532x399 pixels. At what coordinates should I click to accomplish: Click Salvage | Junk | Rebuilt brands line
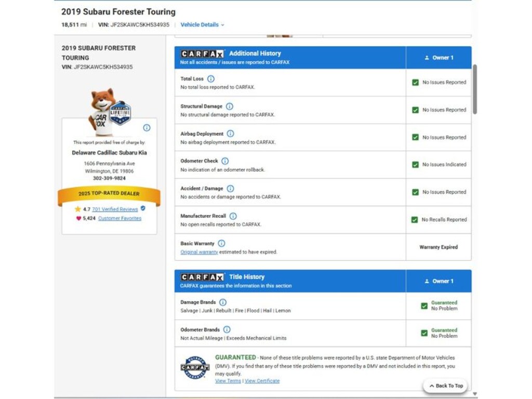point(235,311)
